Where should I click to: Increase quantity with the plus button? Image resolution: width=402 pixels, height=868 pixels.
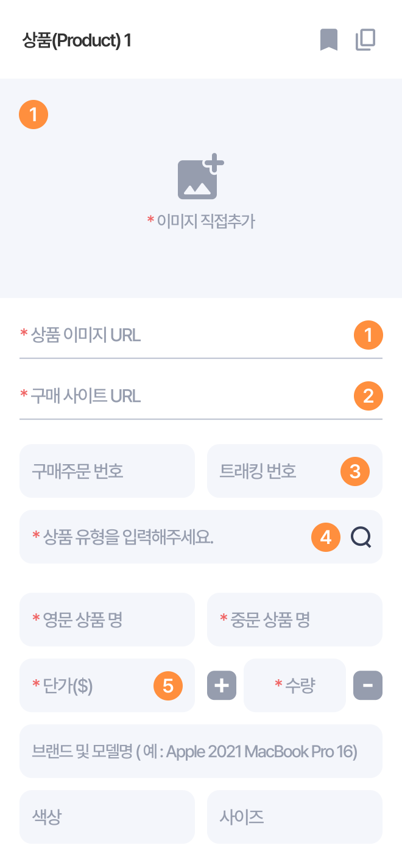point(222,685)
